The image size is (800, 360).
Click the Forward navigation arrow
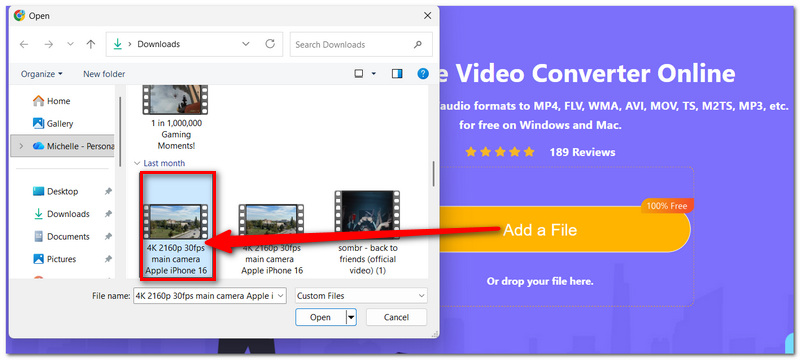48,44
